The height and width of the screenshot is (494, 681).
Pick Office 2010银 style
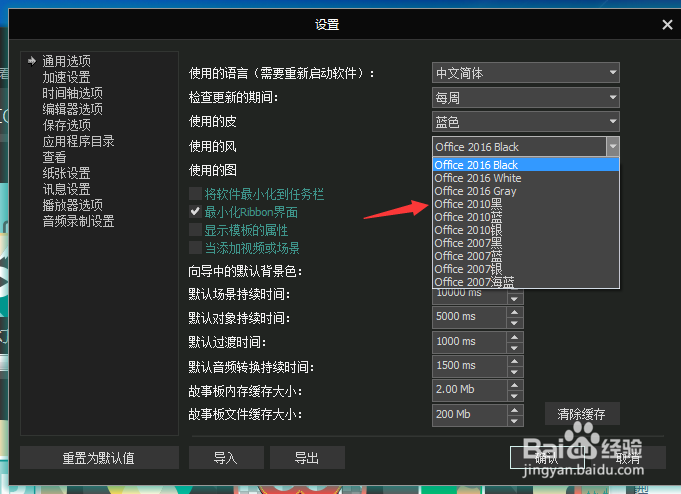click(x=526, y=230)
